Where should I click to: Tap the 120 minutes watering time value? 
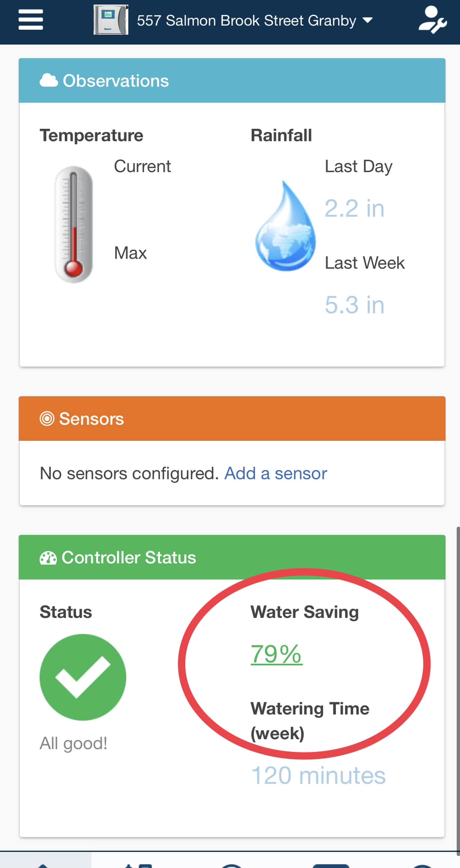pyautogui.click(x=318, y=775)
